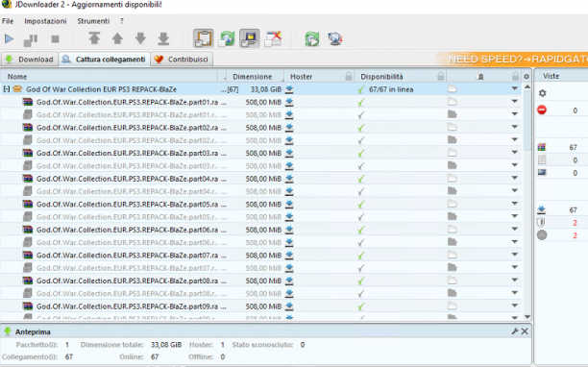Pause downloads using the pause icon

31,39
